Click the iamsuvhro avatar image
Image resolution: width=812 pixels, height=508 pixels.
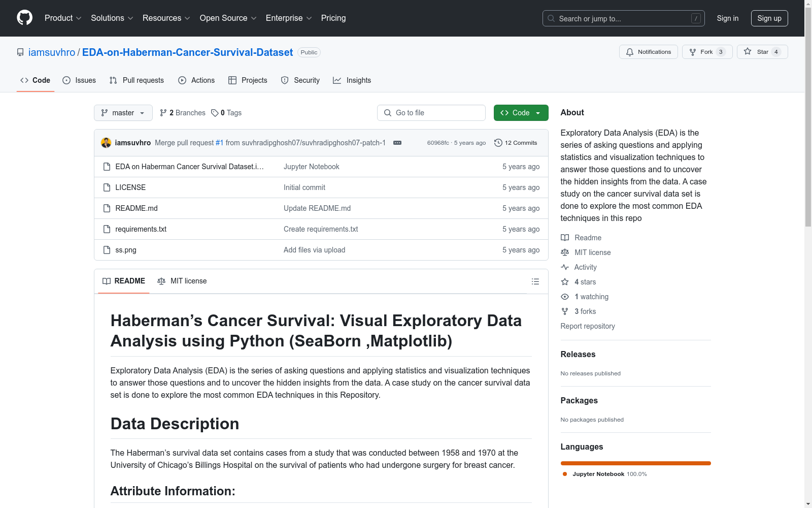coord(106,143)
